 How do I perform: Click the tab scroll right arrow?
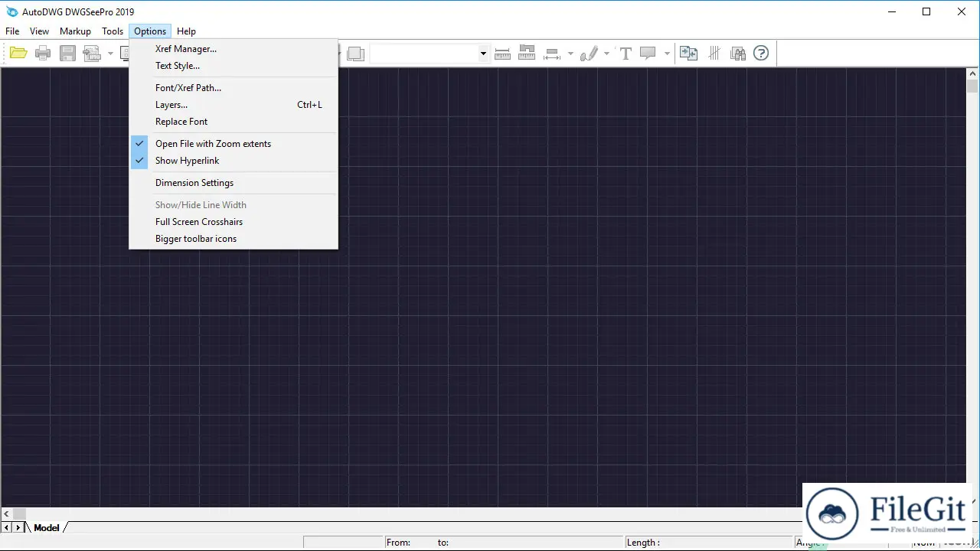click(18, 528)
